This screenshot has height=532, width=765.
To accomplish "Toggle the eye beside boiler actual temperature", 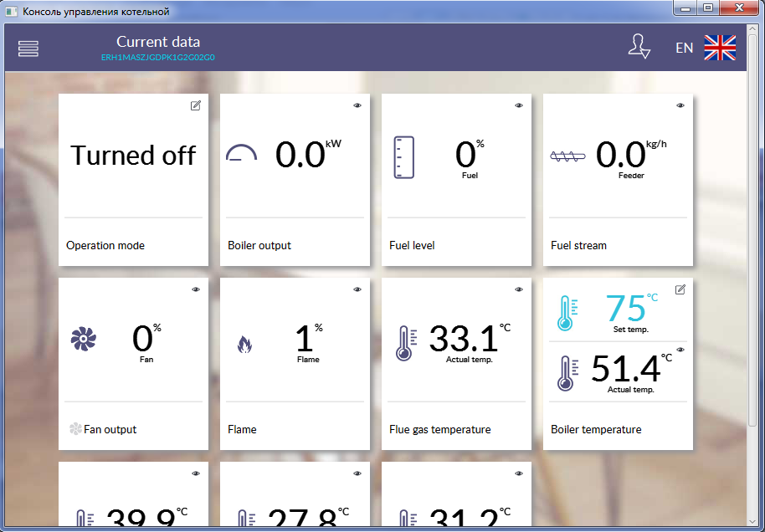I will click(x=680, y=350).
